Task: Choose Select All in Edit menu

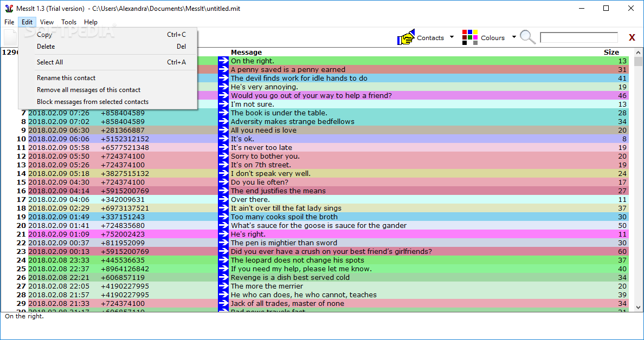Action: [108, 62]
